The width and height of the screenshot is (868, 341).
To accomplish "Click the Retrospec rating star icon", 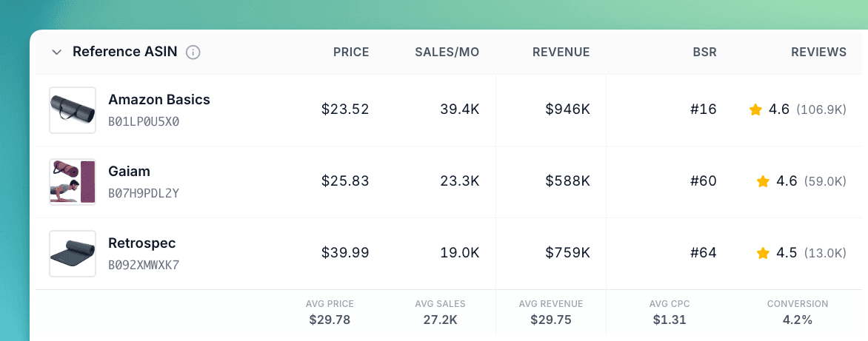I will [763, 254].
